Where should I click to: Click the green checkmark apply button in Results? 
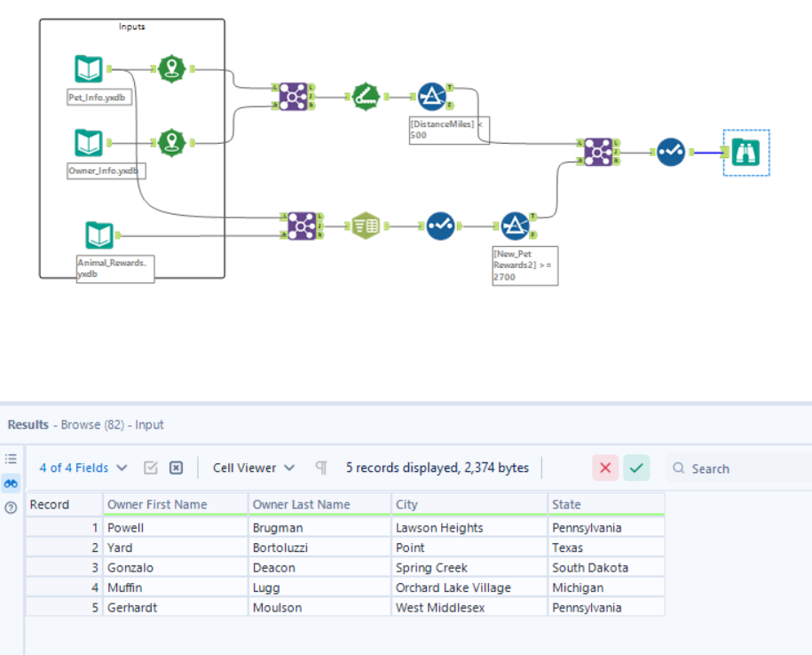636,468
